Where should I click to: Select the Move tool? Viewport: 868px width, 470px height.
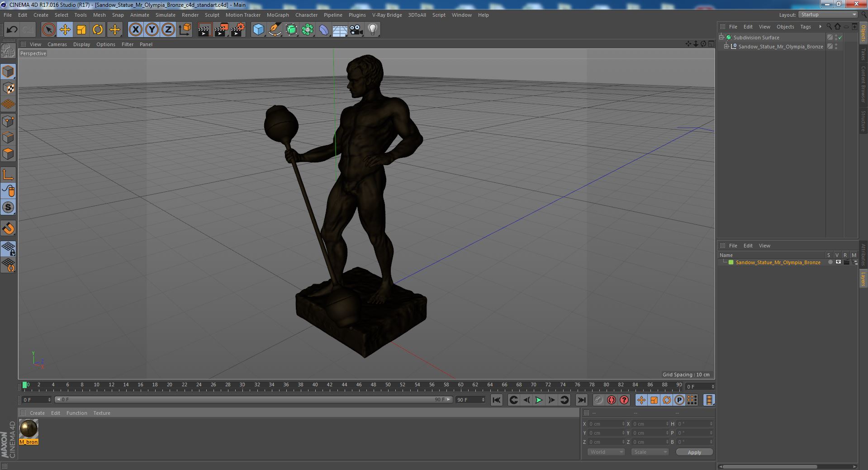pyautogui.click(x=65, y=30)
